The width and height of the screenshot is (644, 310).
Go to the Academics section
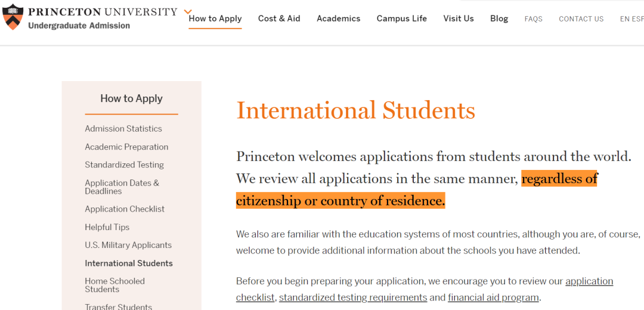click(339, 18)
